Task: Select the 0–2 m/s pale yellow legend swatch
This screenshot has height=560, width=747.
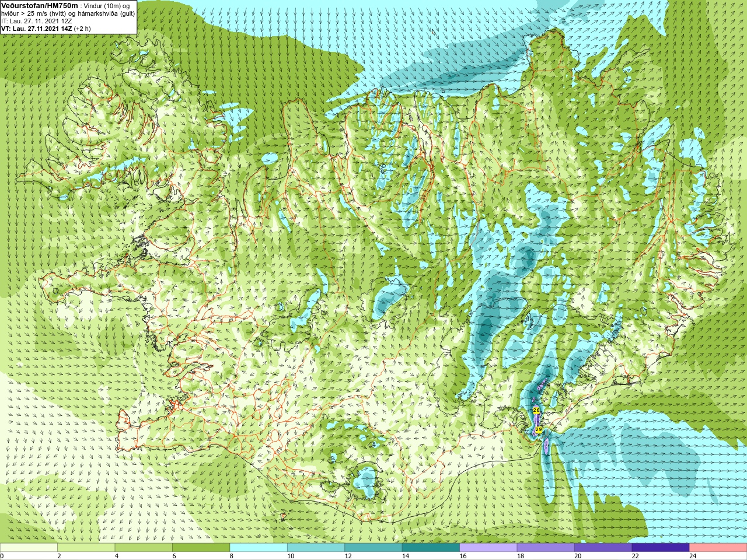Action: point(29,547)
